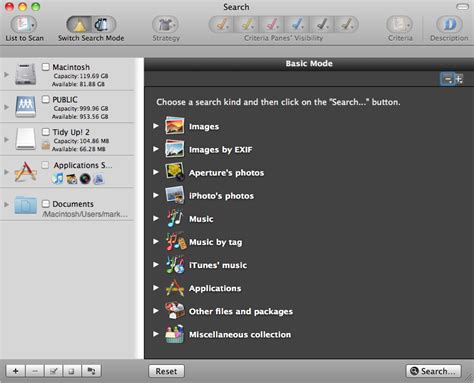The width and height of the screenshot is (474, 383).
Task: Select the Applications icon in search kinds
Action: point(175,288)
